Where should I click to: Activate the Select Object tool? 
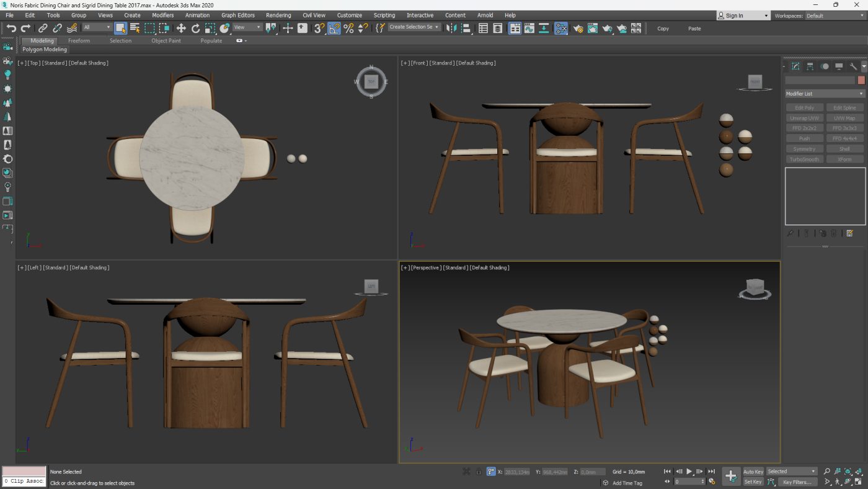click(120, 28)
